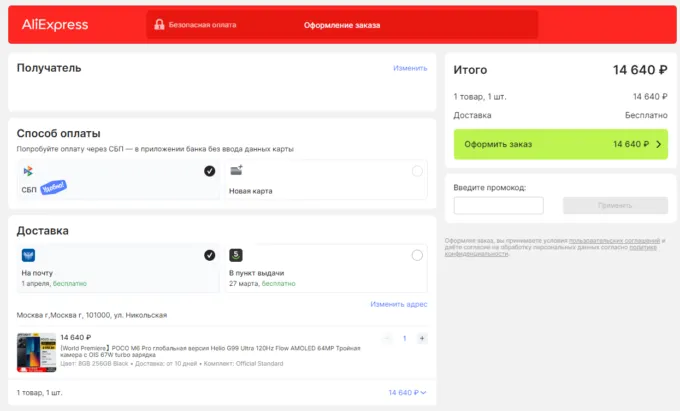This screenshot has height=411, width=680.
Task: Click the Russian Post delivery icon
Action: 28,255
